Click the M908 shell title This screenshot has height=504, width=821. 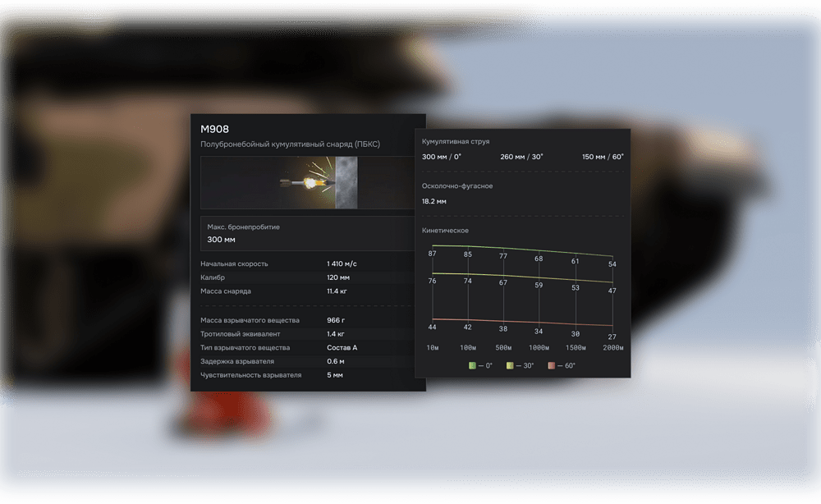tap(215, 129)
